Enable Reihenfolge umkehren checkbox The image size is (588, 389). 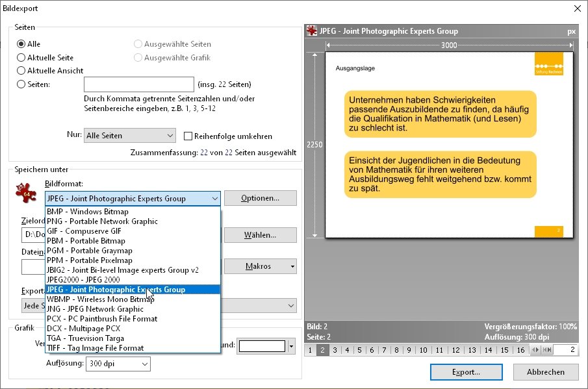(x=188, y=136)
